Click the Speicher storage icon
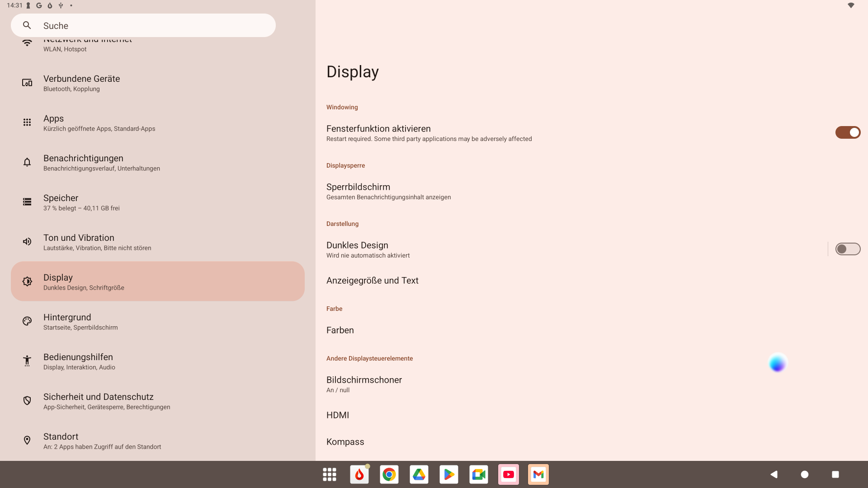 pyautogui.click(x=27, y=202)
